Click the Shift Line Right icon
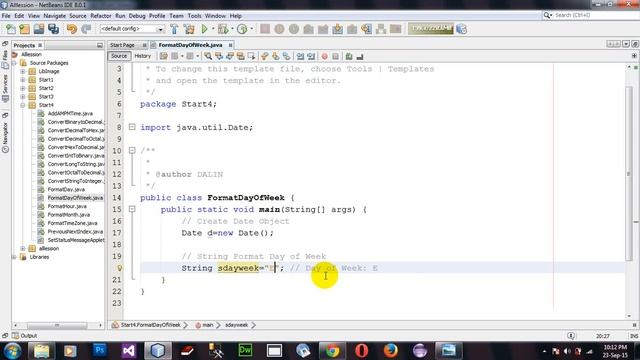 coord(311,56)
